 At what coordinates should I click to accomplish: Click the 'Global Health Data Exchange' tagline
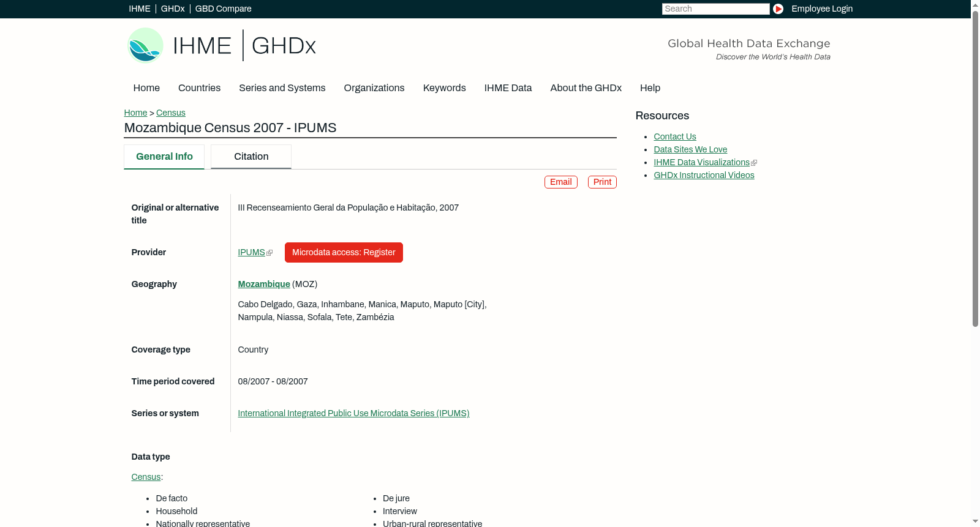coord(749,43)
